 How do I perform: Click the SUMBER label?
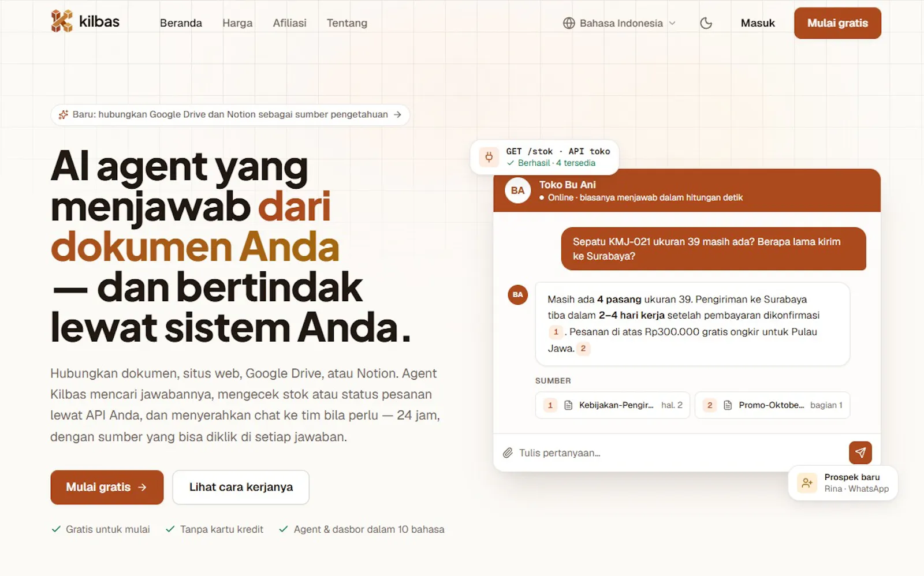553,381
